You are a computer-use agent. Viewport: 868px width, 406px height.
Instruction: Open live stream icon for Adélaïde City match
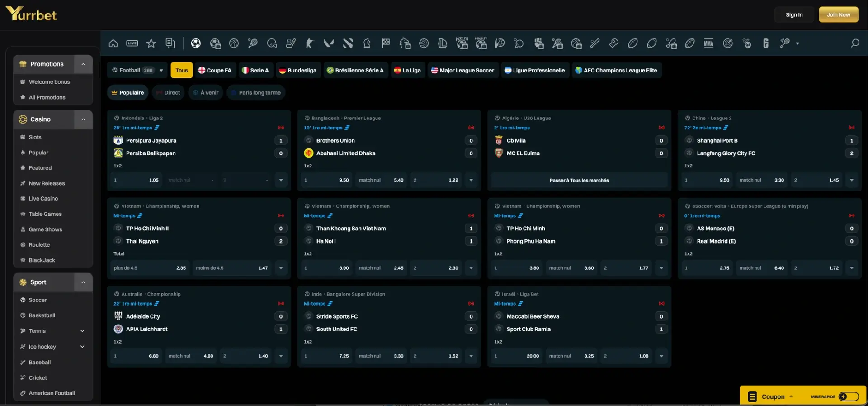[x=281, y=304]
